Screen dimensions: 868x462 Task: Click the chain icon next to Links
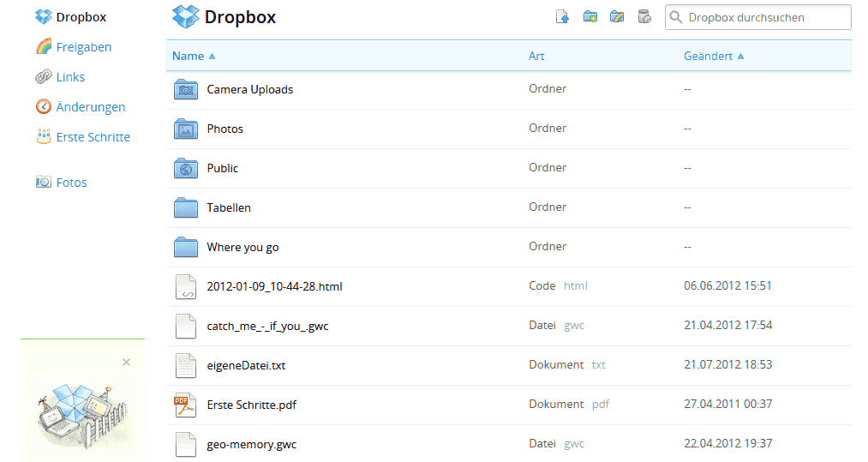(x=44, y=77)
